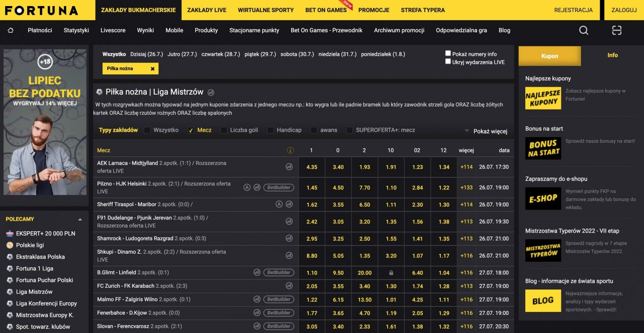Expand +113 bets for Shamrock - Ludogorets
The width and height of the screenshot is (644, 333).
467,239
